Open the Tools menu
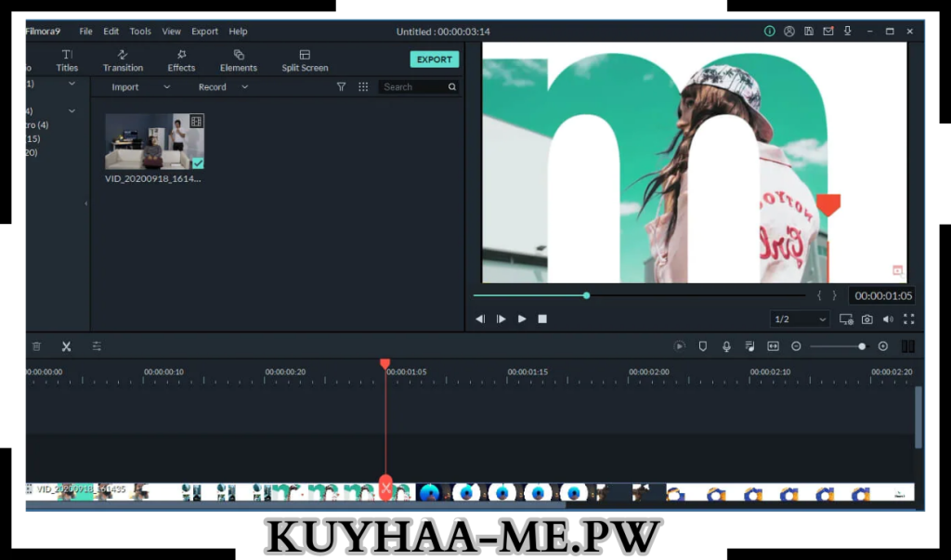This screenshot has height=560, width=951. [x=140, y=32]
